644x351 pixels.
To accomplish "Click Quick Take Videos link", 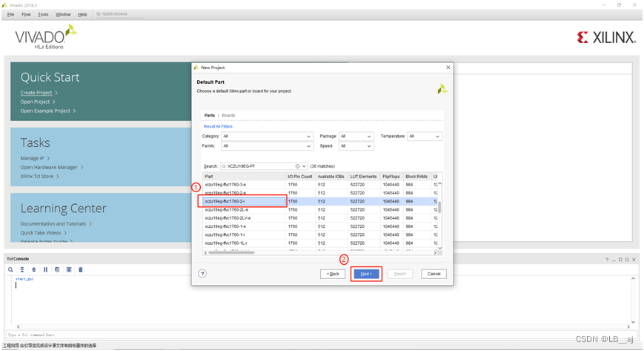I will coord(41,233).
